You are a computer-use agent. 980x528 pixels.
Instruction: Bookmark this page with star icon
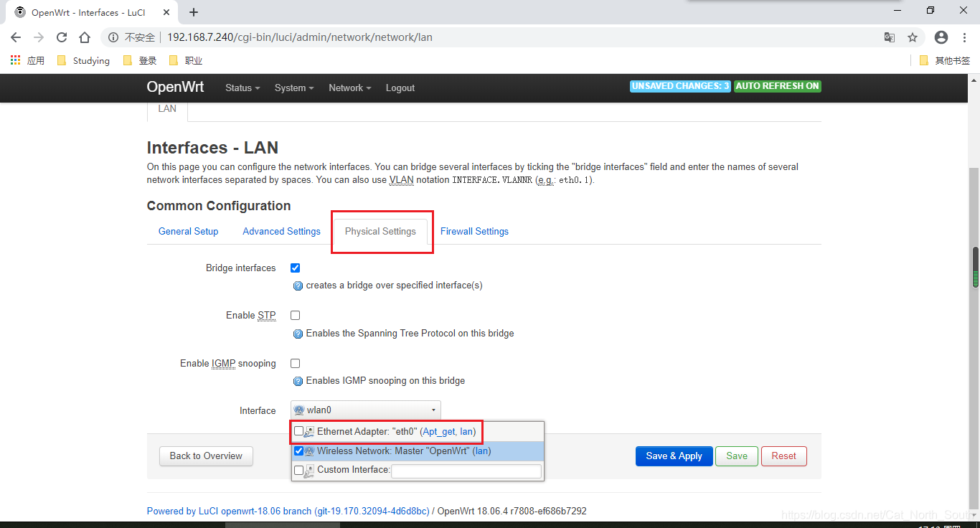click(x=913, y=37)
